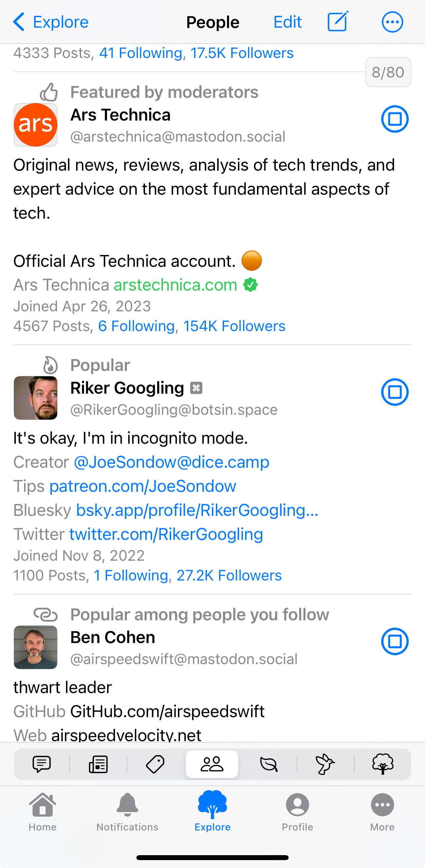Toggle follow button for Ars Technica
Image resolution: width=425 pixels, height=868 pixels.
[395, 119]
